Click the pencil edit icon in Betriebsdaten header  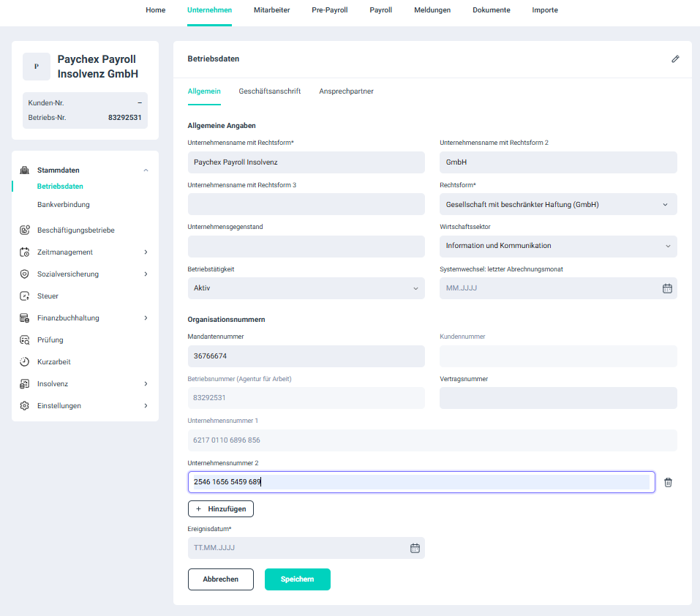(x=675, y=59)
